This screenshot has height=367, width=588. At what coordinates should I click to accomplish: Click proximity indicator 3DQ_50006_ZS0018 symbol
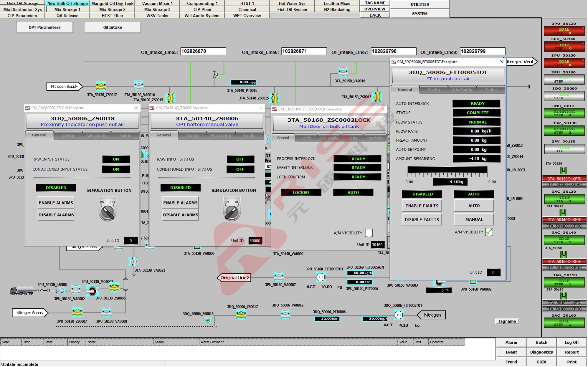[208, 320]
